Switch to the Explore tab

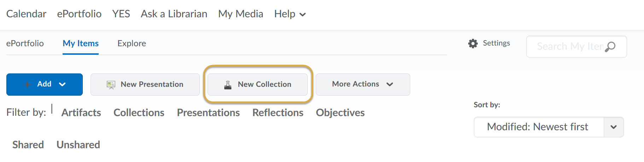pos(132,43)
